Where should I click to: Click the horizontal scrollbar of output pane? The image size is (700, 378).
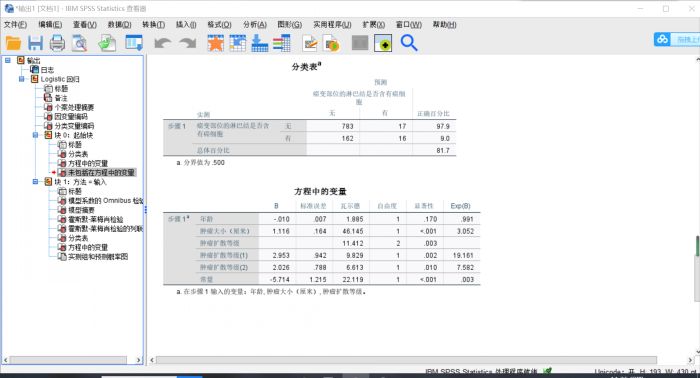coord(406,360)
